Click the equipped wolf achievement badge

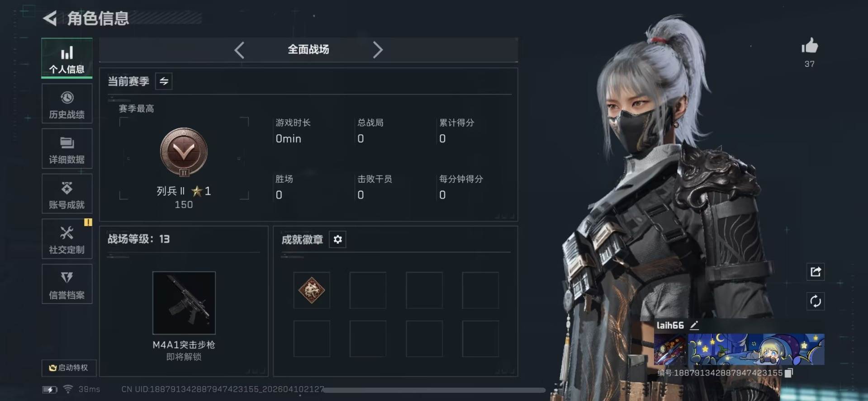(x=312, y=290)
